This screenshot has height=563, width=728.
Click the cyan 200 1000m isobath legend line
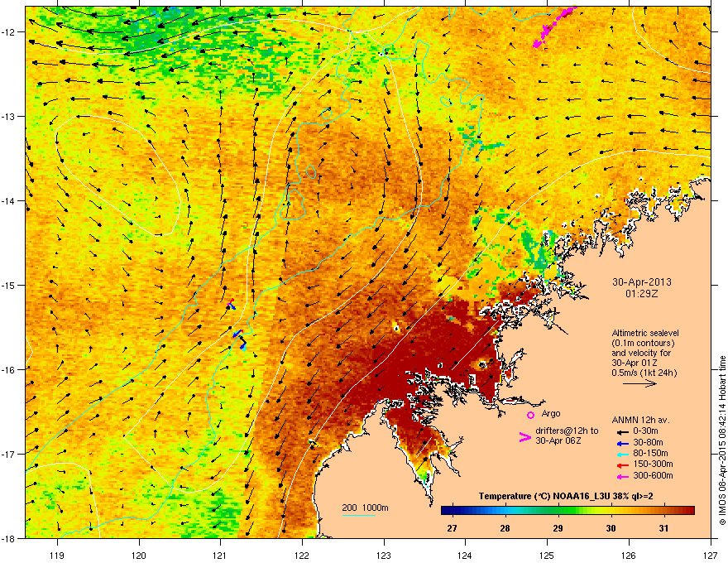(x=359, y=515)
